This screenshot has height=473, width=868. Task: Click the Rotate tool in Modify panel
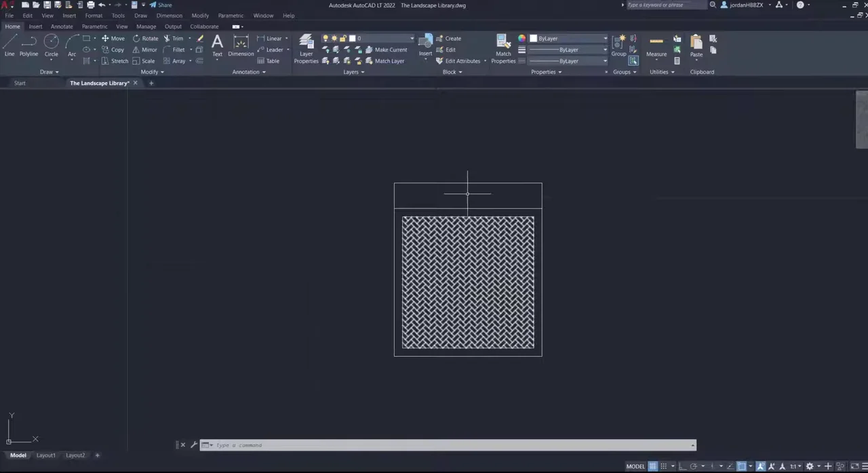[x=145, y=39]
